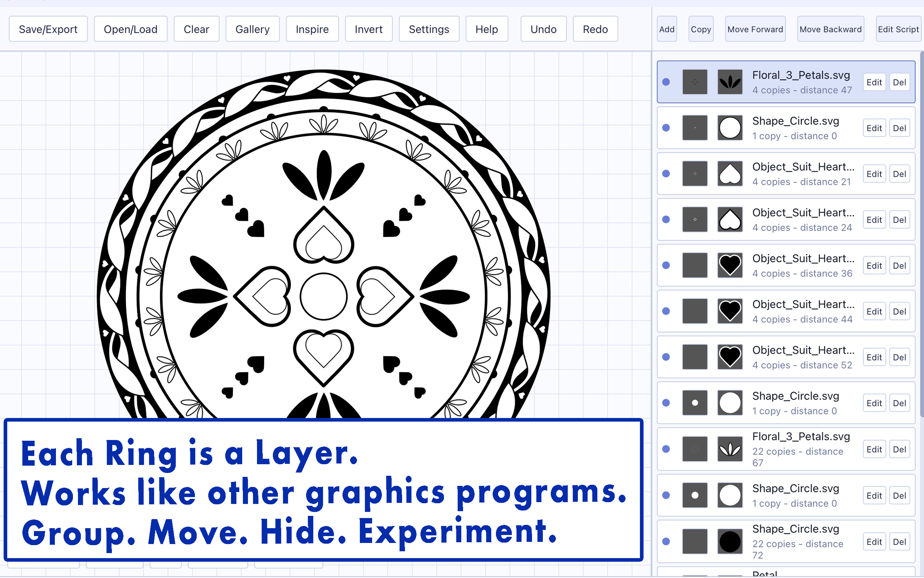Click Copy to duplicate the layer

coord(701,29)
